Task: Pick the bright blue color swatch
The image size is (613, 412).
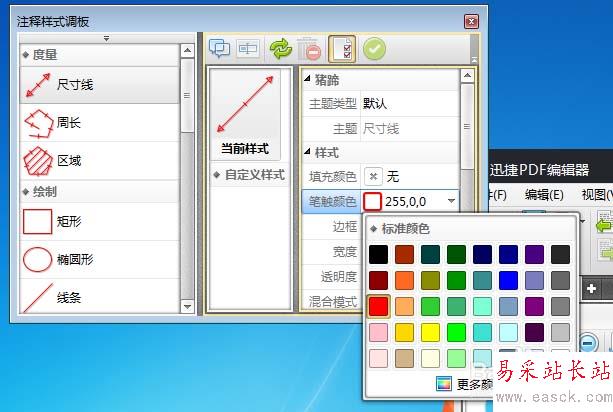Action: pos(508,280)
